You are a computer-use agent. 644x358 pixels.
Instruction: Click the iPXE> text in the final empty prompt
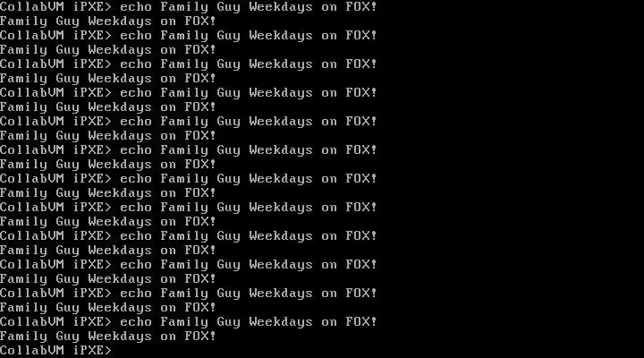tap(92, 350)
